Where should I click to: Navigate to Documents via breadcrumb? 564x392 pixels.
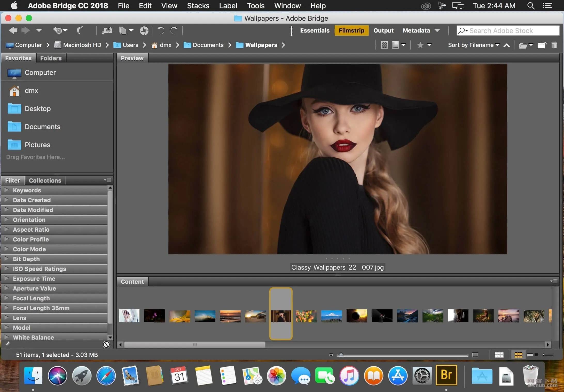(x=208, y=45)
